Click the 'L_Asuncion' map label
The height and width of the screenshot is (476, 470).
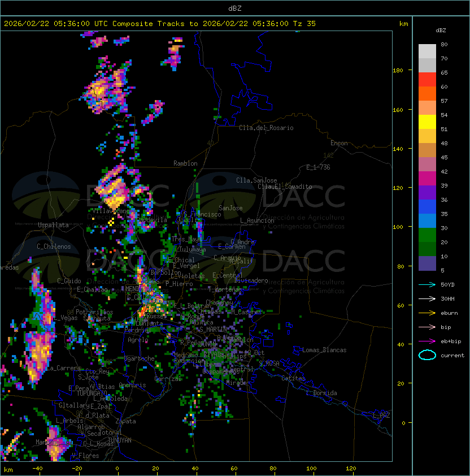[x=257, y=220]
